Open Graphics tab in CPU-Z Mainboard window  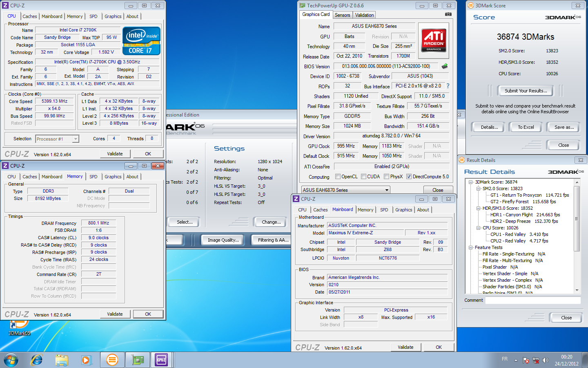pos(404,210)
